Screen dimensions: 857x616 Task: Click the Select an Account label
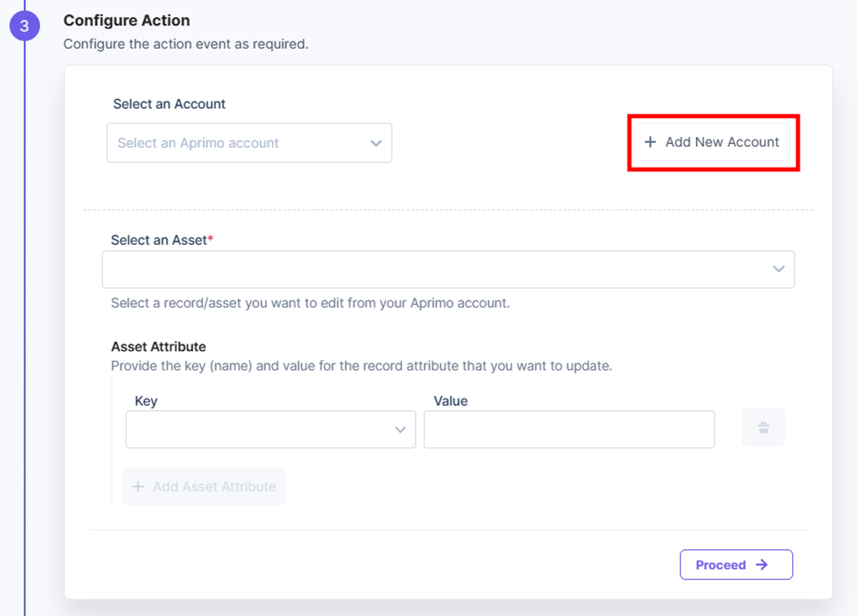click(x=169, y=104)
